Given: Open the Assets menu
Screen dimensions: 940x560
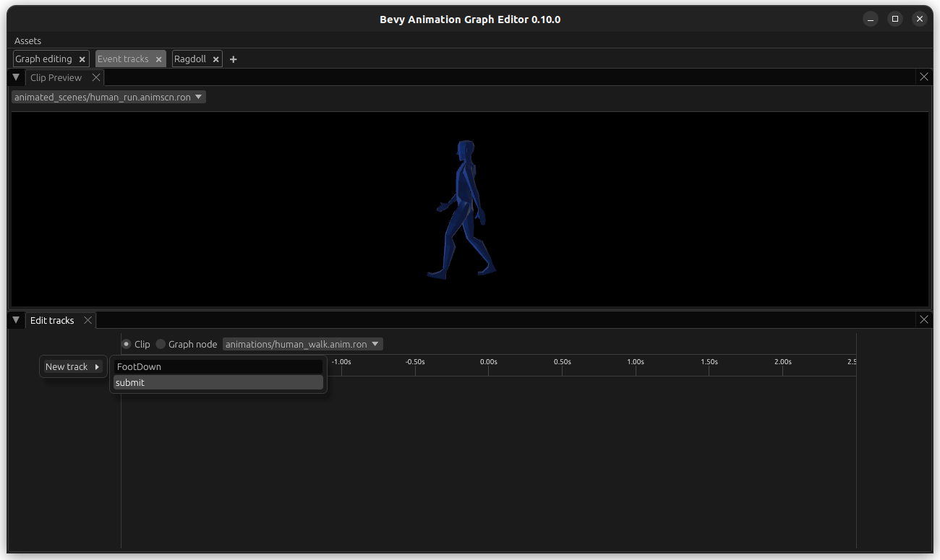Looking at the screenshot, I should point(27,40).
